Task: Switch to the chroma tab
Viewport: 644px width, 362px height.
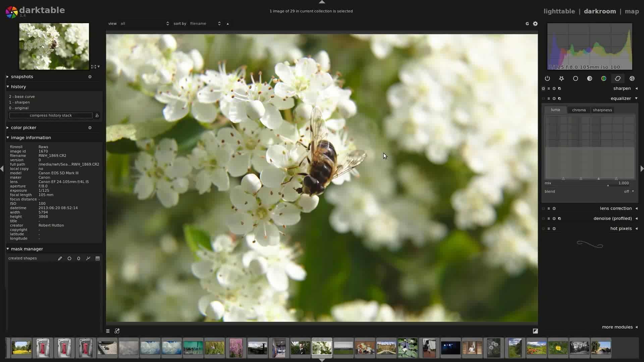Action: (579, 110)
